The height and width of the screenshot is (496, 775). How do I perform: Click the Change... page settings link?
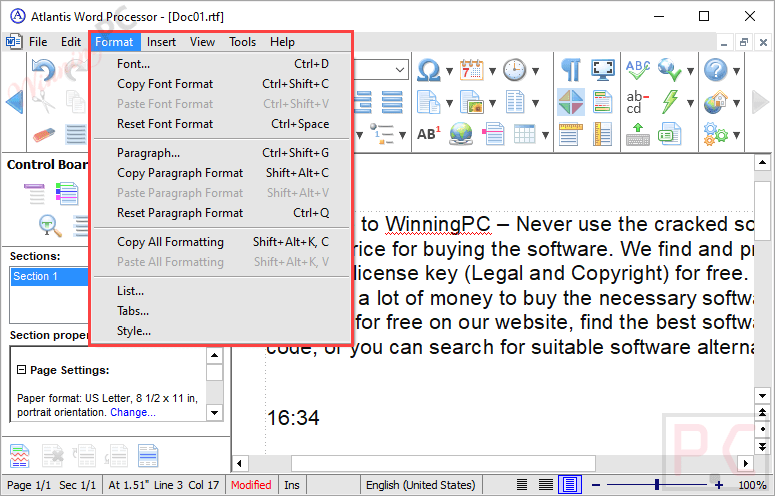[x=133, y=413]
